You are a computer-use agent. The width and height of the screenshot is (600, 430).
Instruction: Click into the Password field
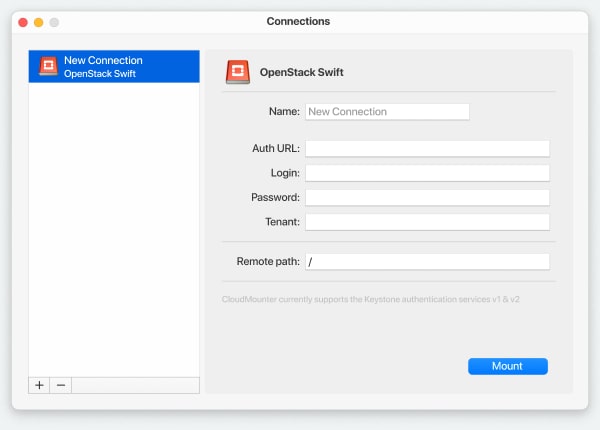tap(427, 197)
